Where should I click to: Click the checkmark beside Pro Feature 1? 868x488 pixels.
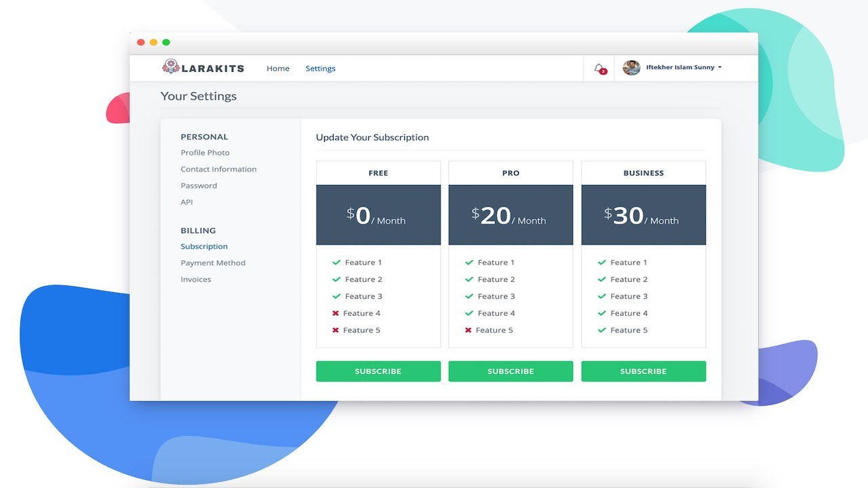[469, 262]
